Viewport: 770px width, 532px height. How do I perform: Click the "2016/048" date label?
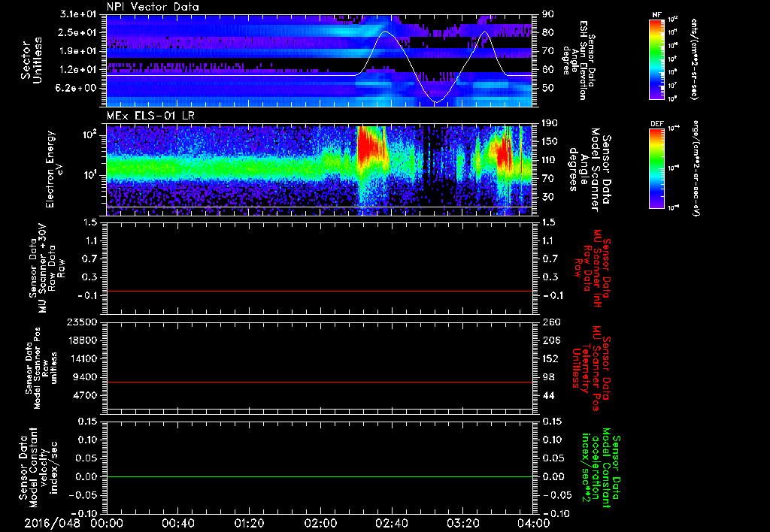[52, 523]
